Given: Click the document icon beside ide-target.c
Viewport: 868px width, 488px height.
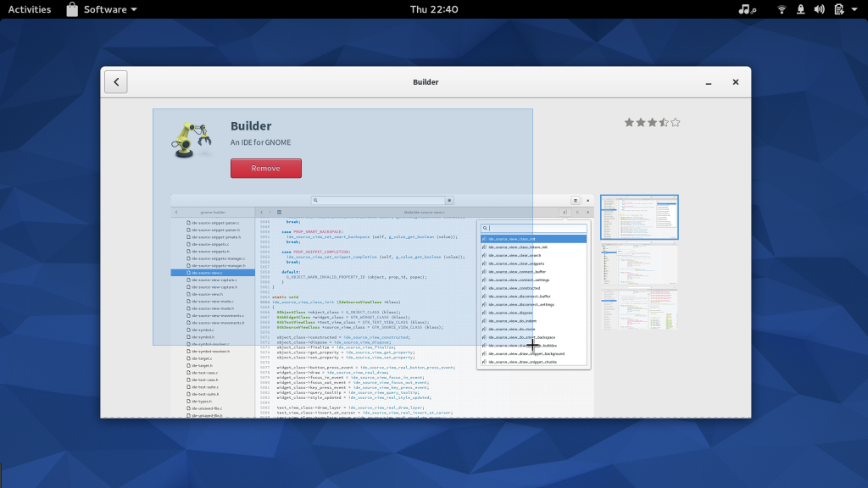Looking at the screenshot, I should tap(188, 358).
